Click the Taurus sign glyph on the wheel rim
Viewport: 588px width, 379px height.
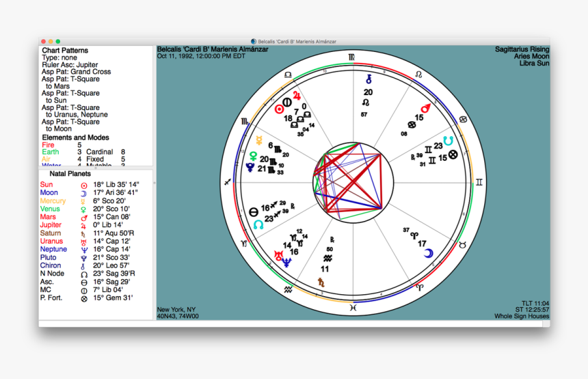click(x=462, y=245)
